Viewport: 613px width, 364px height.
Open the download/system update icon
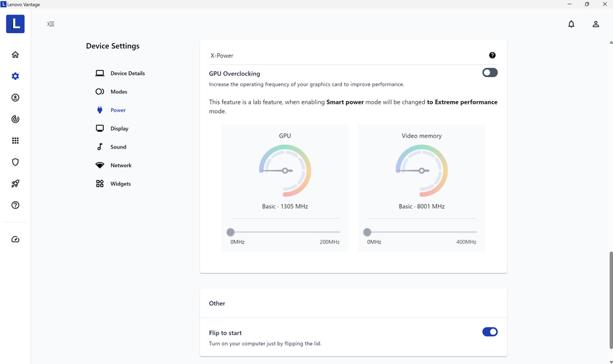click(15, 98)
